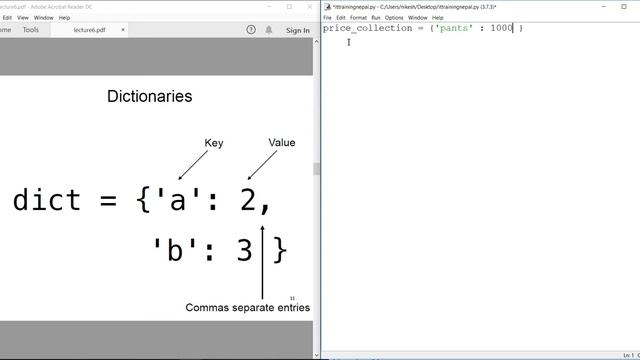Open the notifications bell in Acrobat Reader
The image size is (640, 360).
pyautogui.click(x=269, y=30)
